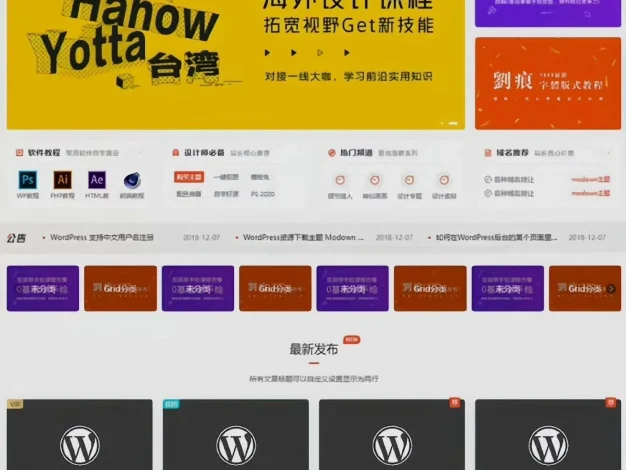626x470 pixels.
Task: Click the red badge on the third post card
Action: pyautogui.click(x=454, y=403)
